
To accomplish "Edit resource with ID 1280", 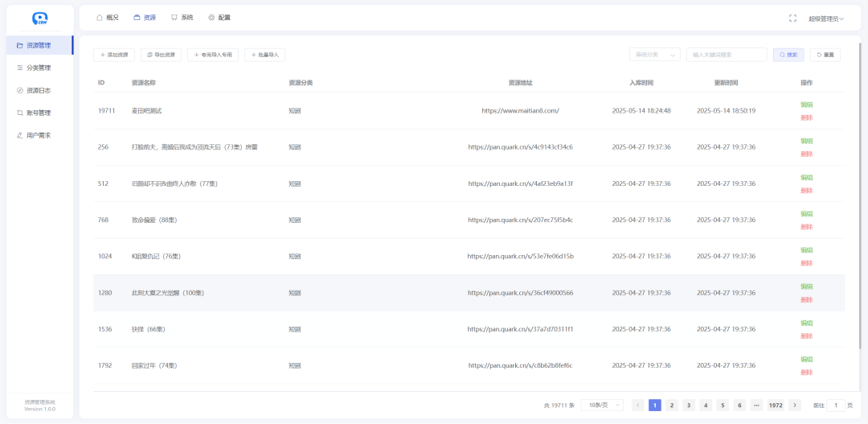I will pyautogui.click(x=806, y=286).
